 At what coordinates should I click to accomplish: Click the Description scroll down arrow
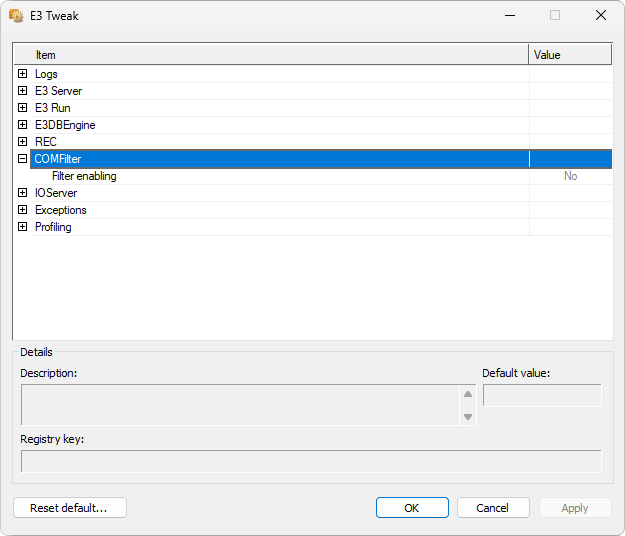[468, 417]
